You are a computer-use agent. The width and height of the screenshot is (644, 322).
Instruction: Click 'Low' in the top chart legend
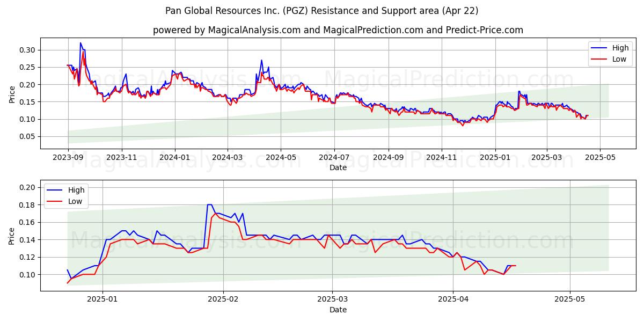click(619, 59)
